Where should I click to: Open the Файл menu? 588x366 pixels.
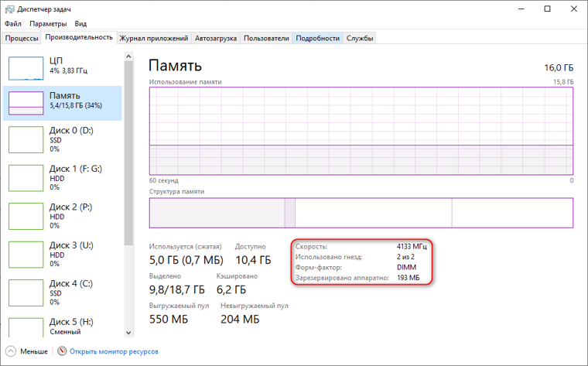pos(13,24)
